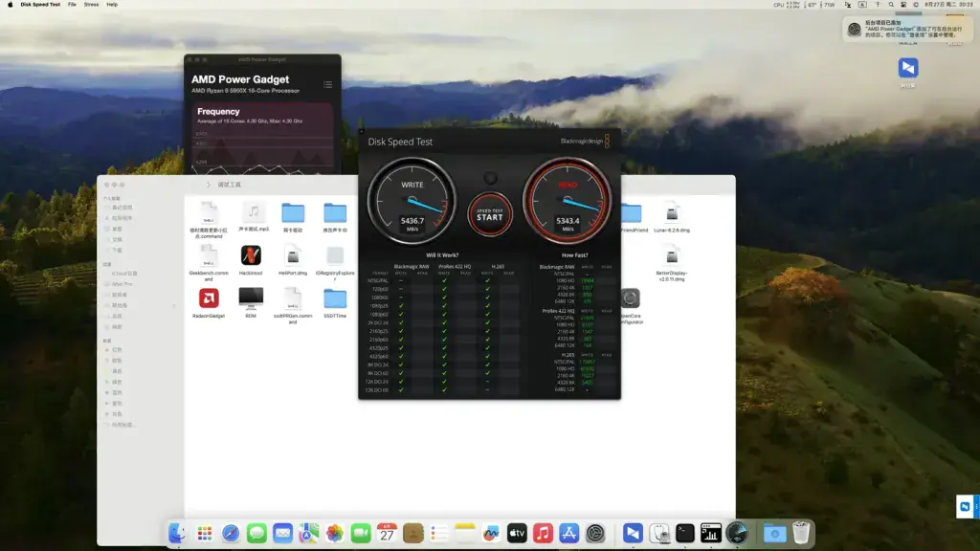Open Mail from the Dock
980x551 pixels.
(282, 533)
